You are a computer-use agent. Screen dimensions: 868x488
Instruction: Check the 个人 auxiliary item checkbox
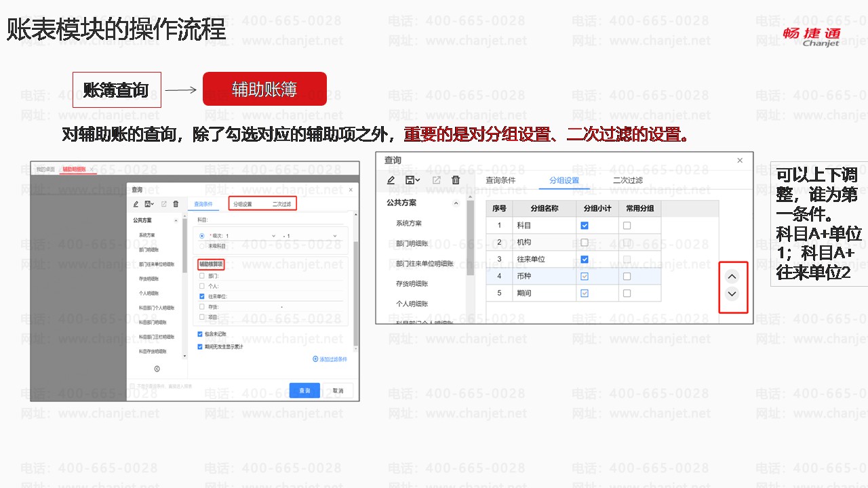(202, 286)
